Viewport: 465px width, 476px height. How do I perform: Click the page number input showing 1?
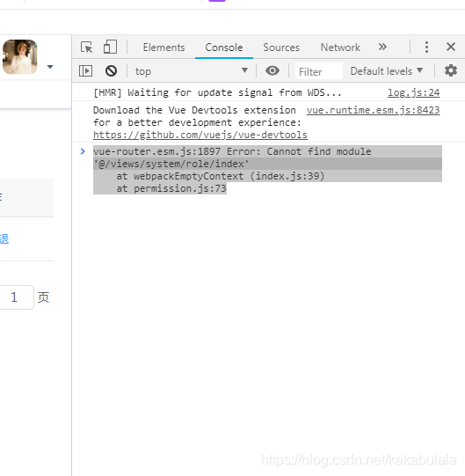pyautogui.click(x=15, y=297)
